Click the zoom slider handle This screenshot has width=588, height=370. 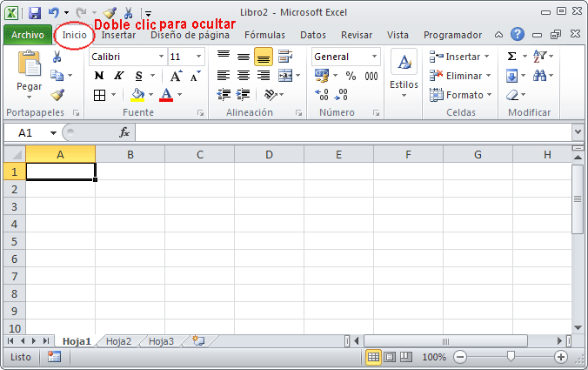(x=511, y=356)
